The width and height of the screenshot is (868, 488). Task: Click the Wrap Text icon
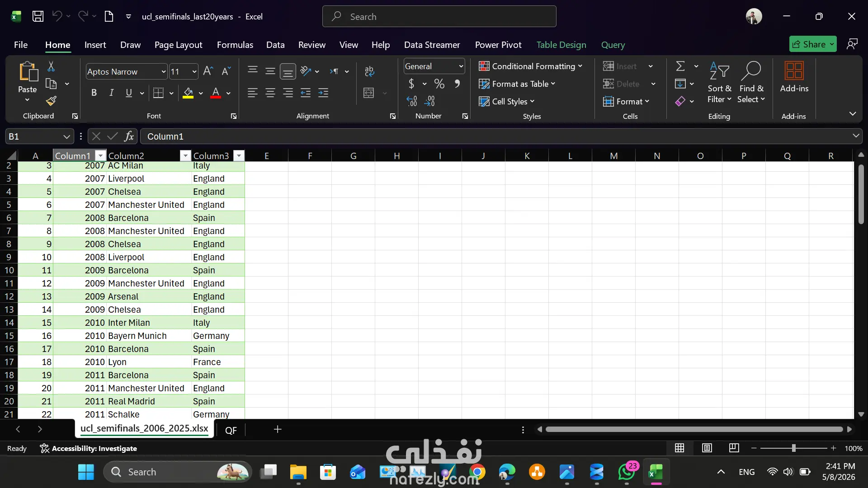pos(369,71)
